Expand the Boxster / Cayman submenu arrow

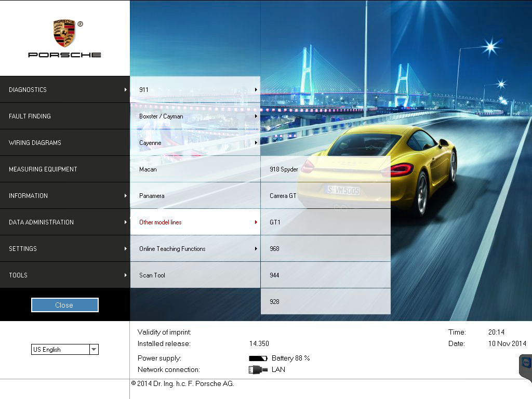coord(256,116)
